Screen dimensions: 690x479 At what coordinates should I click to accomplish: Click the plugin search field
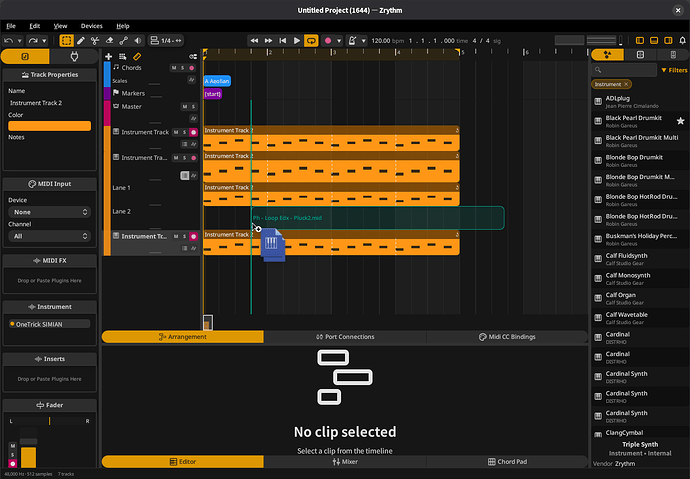[624, 70]
